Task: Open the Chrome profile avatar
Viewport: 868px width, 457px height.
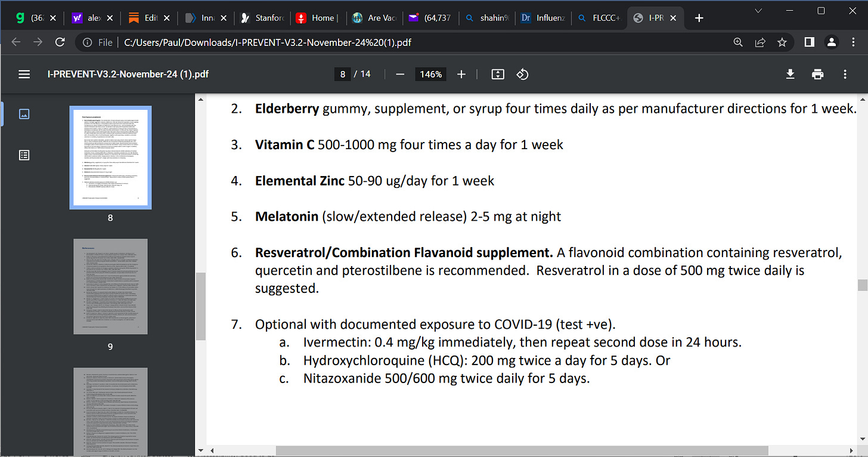Action: [832, 42]
